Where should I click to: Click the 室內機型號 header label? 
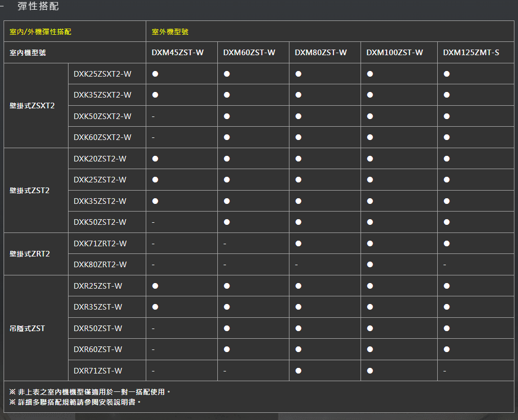tap(28, 53)
